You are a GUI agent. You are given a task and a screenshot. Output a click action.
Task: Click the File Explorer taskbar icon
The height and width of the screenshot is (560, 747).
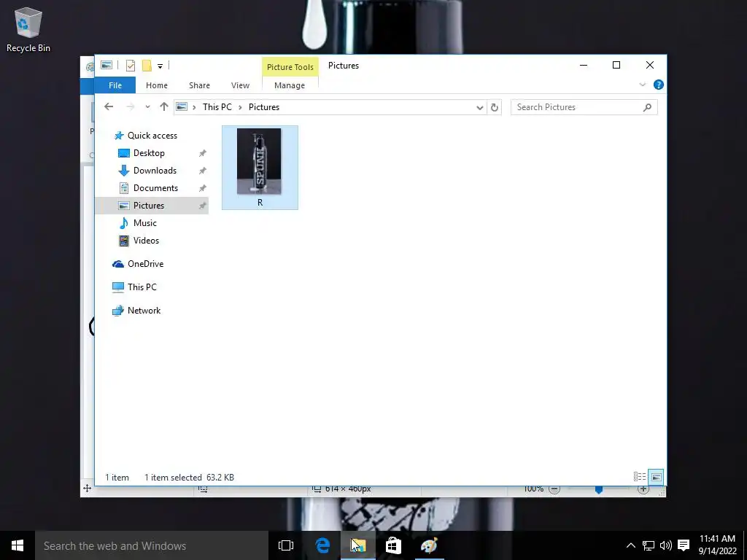click(358, 545)
